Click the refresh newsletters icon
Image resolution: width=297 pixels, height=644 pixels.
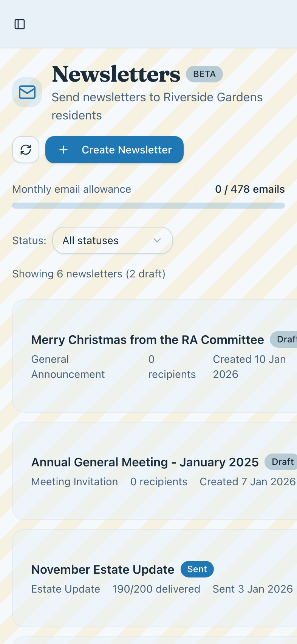pos(26,150)
